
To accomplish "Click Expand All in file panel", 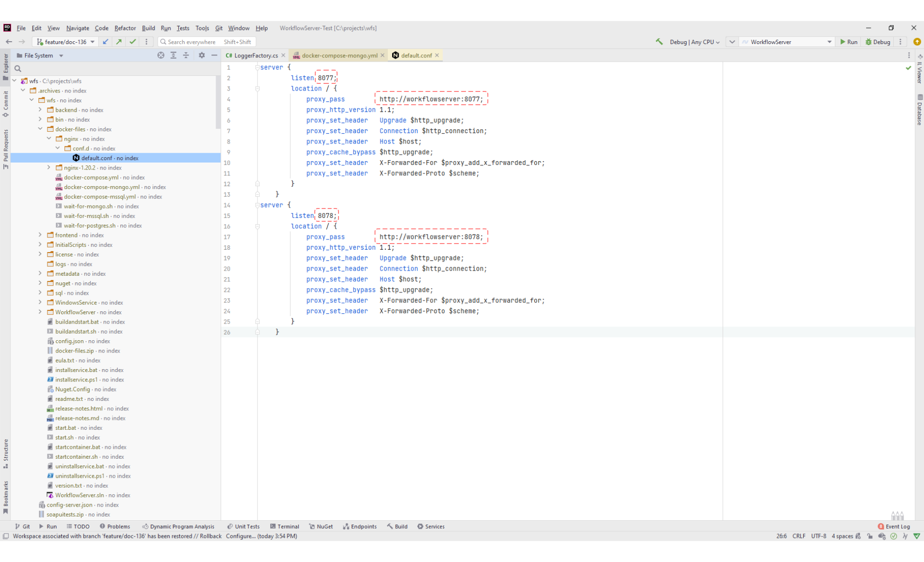I will (x=174, y=55).
